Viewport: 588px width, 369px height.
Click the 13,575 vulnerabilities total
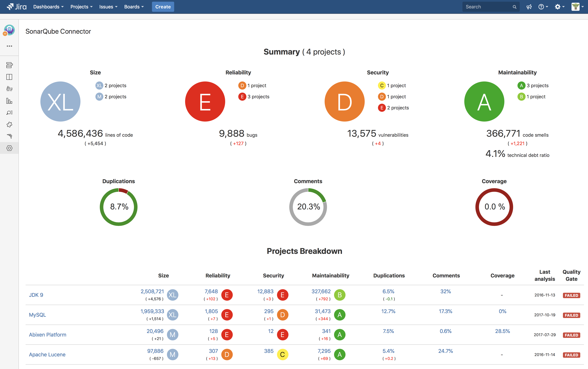378,134
